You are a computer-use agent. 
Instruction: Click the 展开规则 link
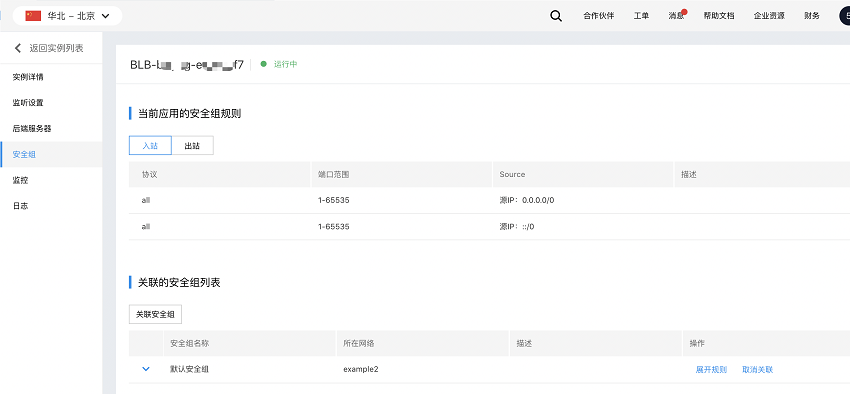[x=711, y=370]
